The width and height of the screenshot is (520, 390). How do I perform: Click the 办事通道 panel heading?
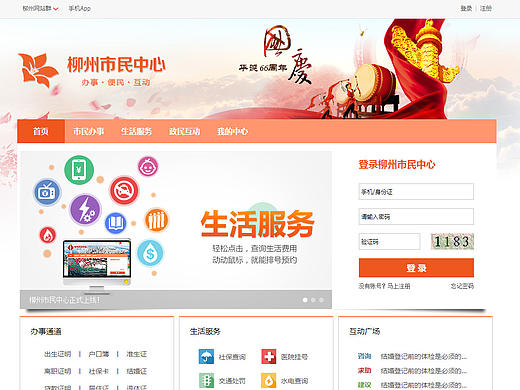pos(46,331)
